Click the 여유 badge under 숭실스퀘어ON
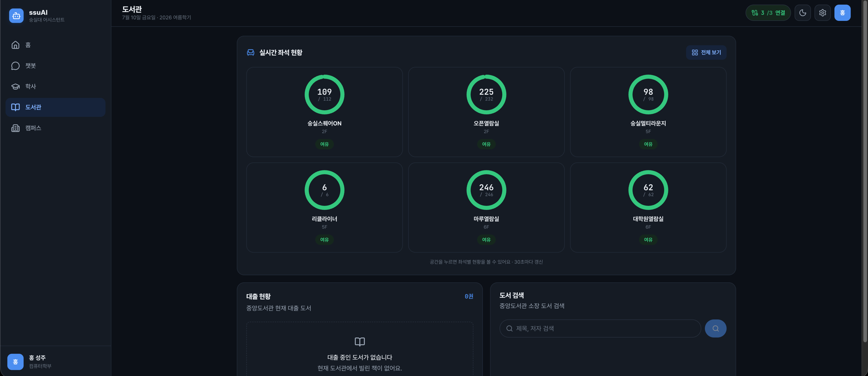 tap(324, 144)
